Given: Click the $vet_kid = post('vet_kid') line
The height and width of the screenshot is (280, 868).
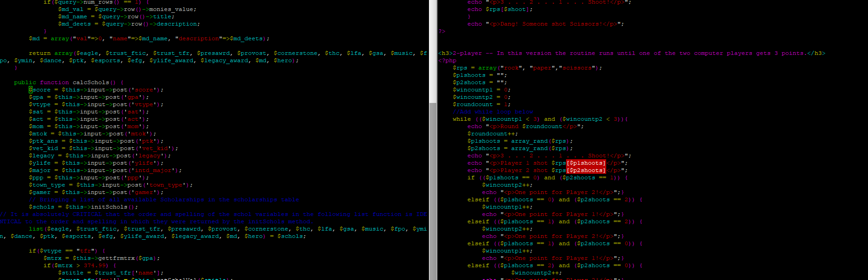Looking at the screenshot, I should (x=103, y=148).
